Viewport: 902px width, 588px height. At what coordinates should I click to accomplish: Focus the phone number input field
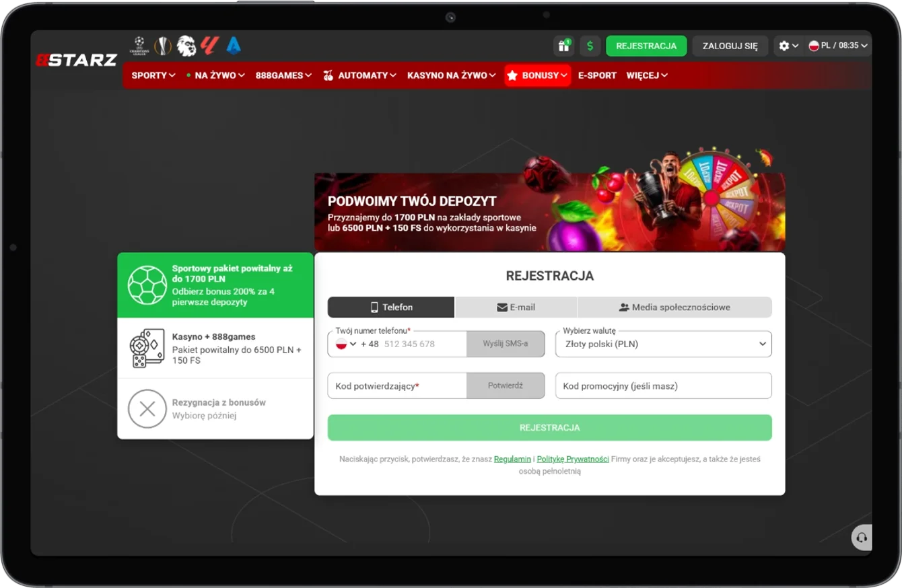point(424,344)
